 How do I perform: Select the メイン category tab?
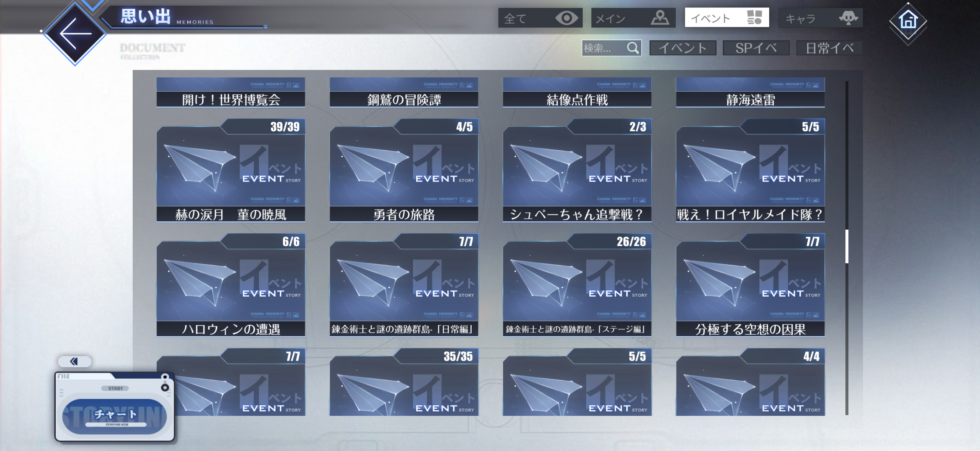(633, 18)
